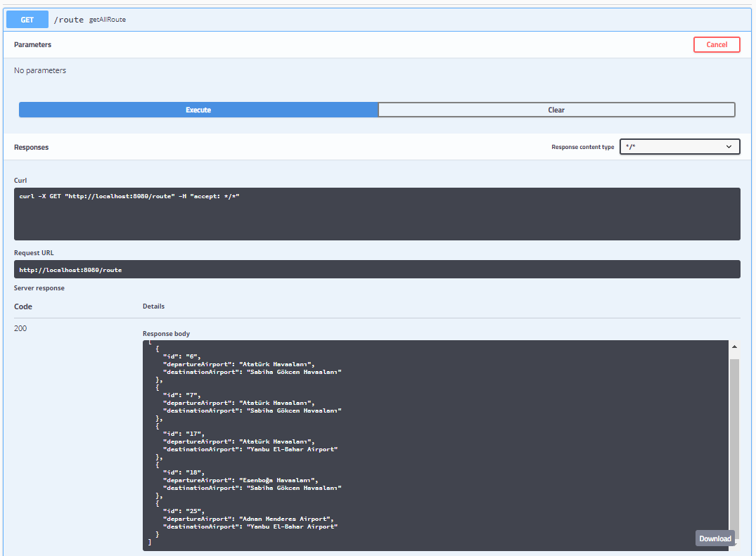Viewport: 756px width, 556px height.
Task: Click the Clear button to reset results
Action: click(x=556, y=110)
